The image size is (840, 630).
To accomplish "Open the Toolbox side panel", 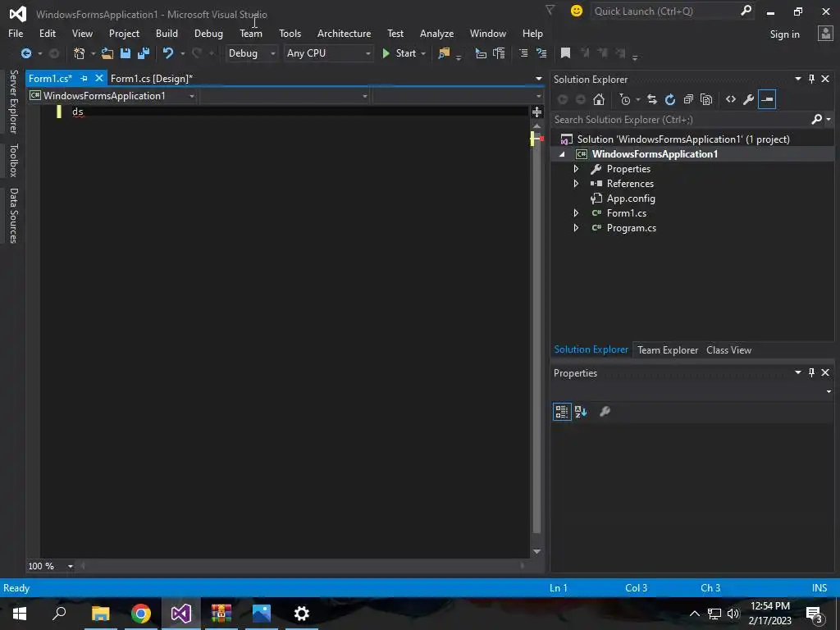I will click(x=13, y=160).
